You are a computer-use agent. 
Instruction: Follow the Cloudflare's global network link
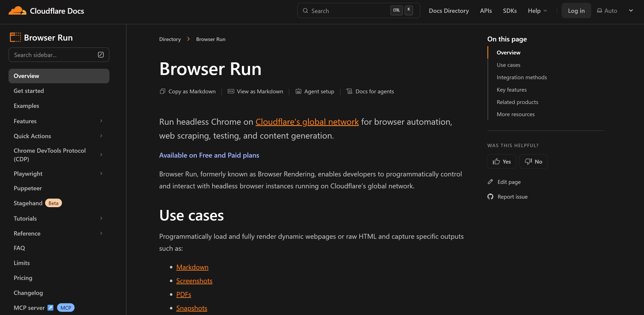coord(307,122)
